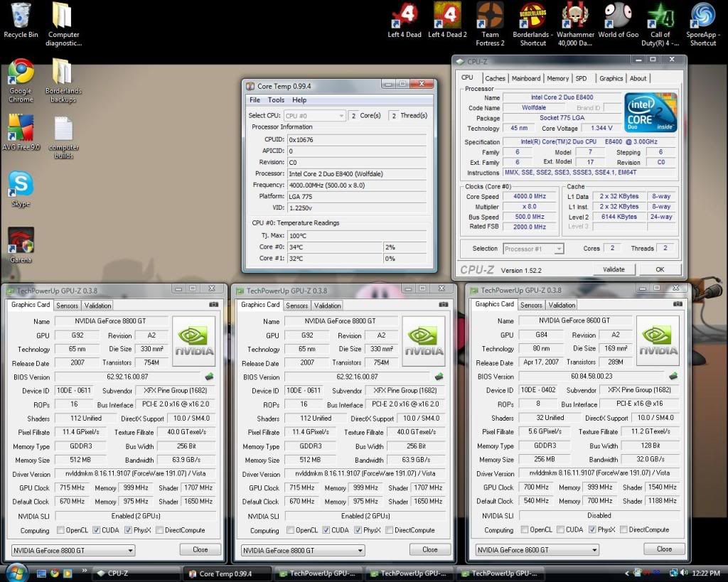
Task: Toggle PhysX checkbox in 8600 GT GPU-Z
Action: 592,529
